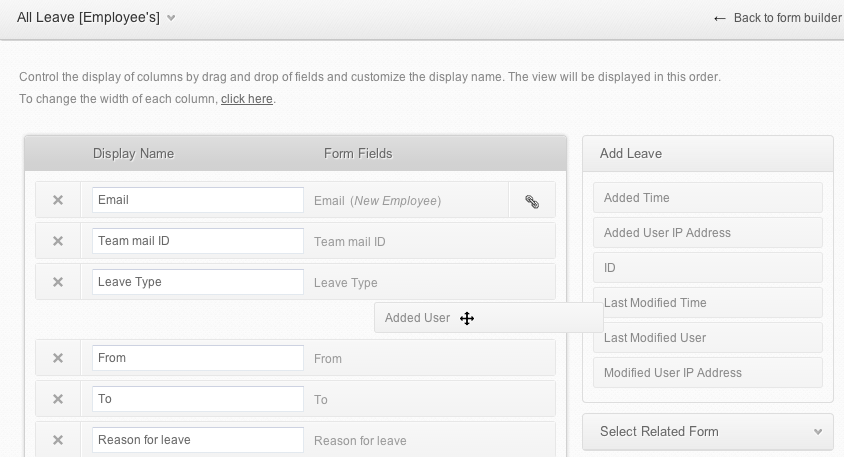The height and width of the screenshot is (457, 844).
Task: Remove the Leave Type row
Action: pyautogui.click(x=58, y=282)
